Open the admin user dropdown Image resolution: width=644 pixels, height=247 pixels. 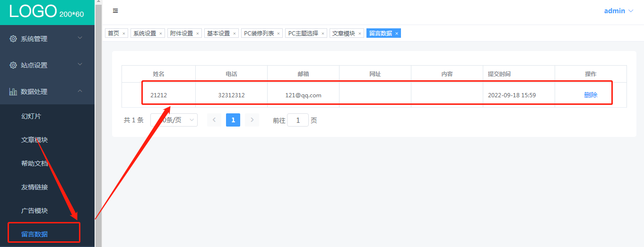tap(618, 11)
